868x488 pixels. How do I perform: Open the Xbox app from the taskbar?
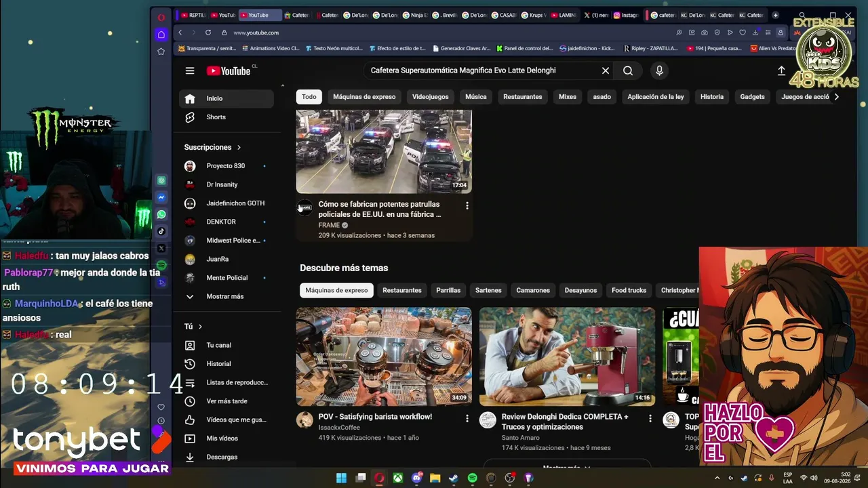point(398,478)
